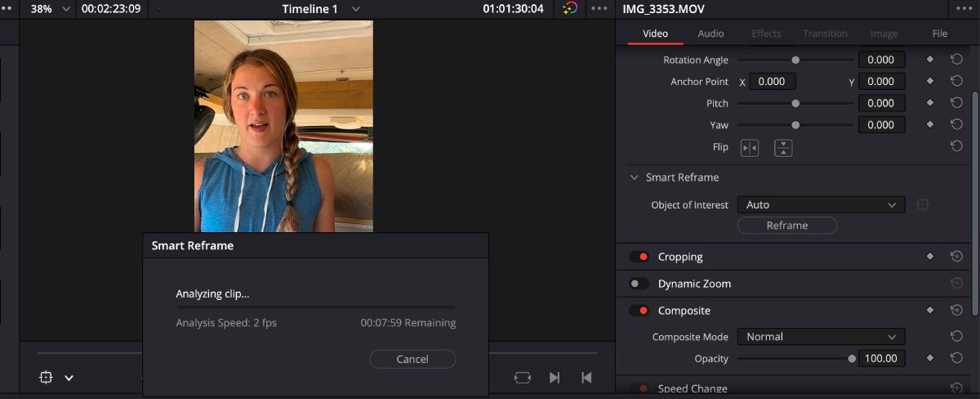Open the bypass color grades icon
The width and height of the screenshot is (980, 399).
570,9
